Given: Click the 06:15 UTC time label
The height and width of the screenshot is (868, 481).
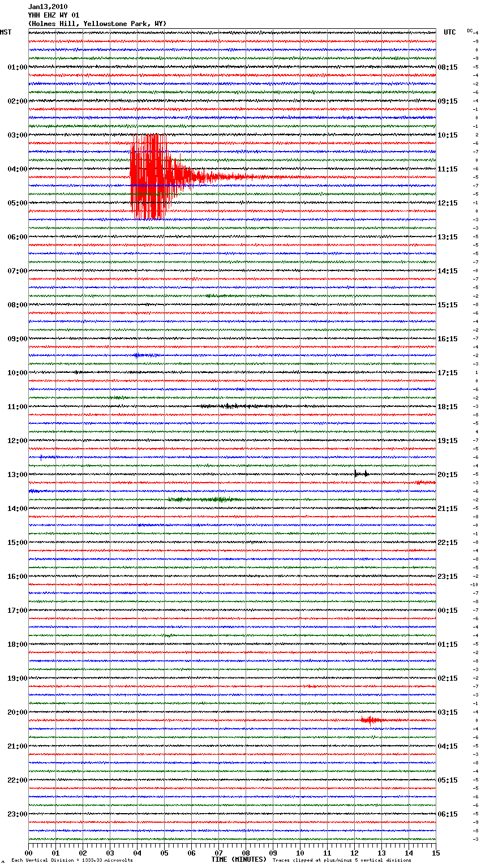Looking at the screenshot, I should pos(448,814).
